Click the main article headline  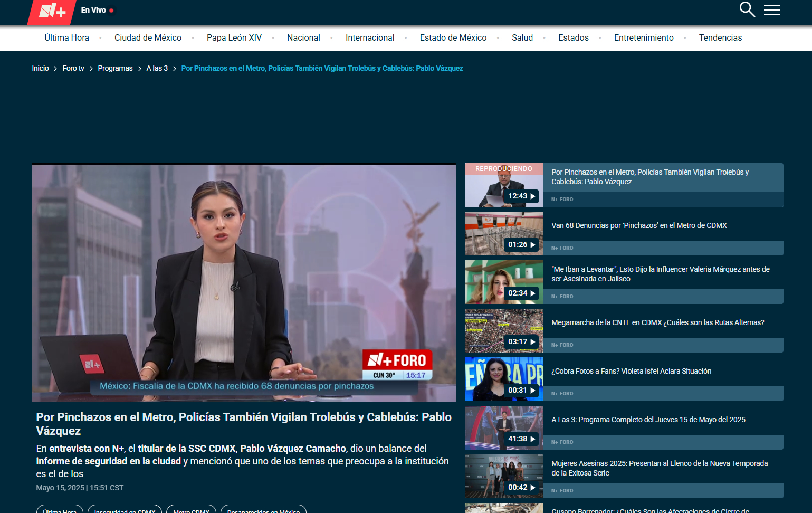(x=244, y=424)
